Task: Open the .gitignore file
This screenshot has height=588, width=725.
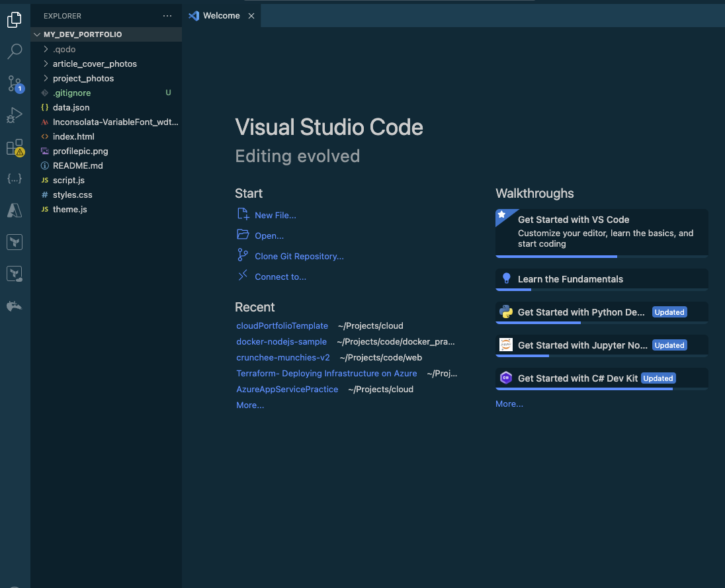Action: (x=106, y=93)
